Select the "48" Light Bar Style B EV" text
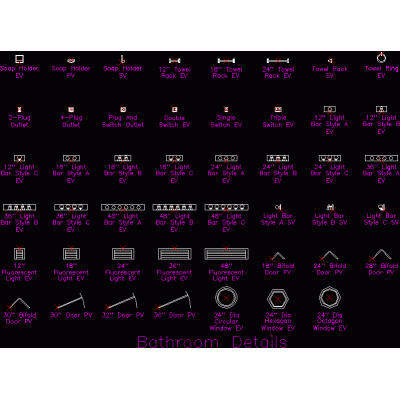The image size is (400, 400). (x=174, y=222)
